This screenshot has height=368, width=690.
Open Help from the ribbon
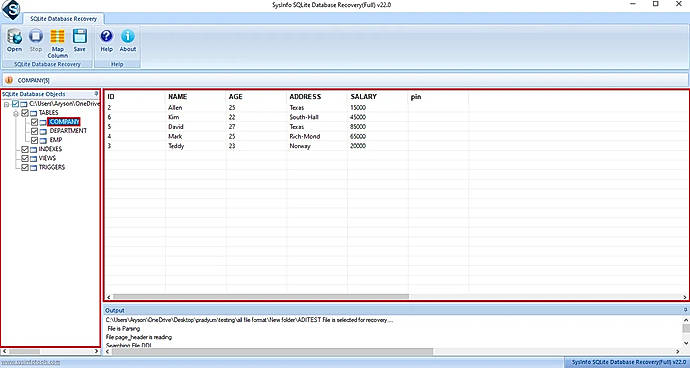(106, 37)
